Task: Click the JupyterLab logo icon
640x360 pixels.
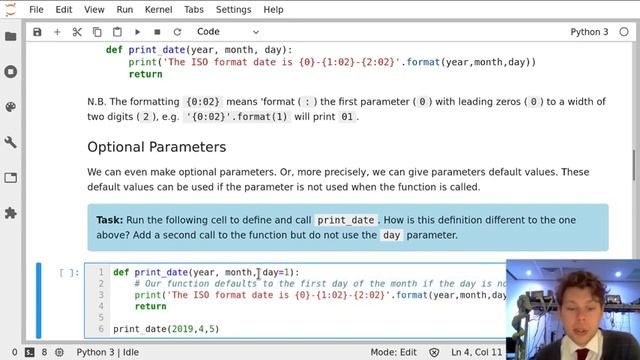Action: (x=11, y=9)
